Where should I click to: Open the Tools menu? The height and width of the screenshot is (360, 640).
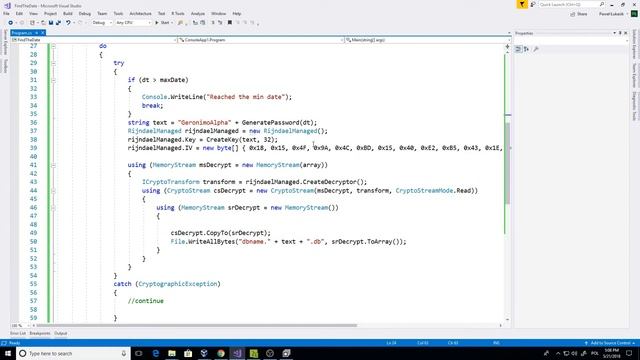(118, 13)
